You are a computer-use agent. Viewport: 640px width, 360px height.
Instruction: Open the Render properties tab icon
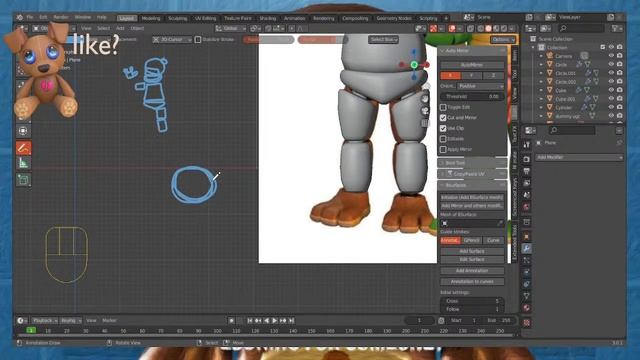click(527, 159)
